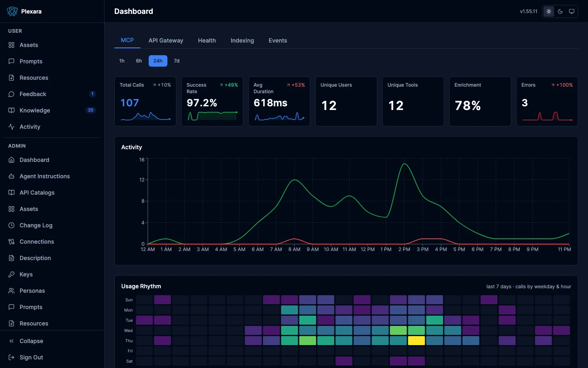Click the Feedback speech bubble icon
The image size is (588, 368).
[x=11, y=94]
